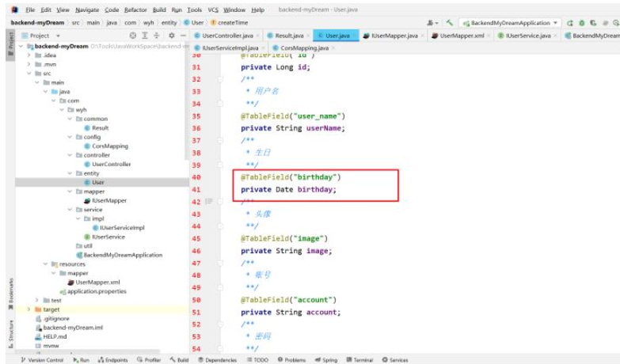Screen dimensions: 620x364
Task: Click the Build hammer icon in top toolbar
Action: pos(450,23)
